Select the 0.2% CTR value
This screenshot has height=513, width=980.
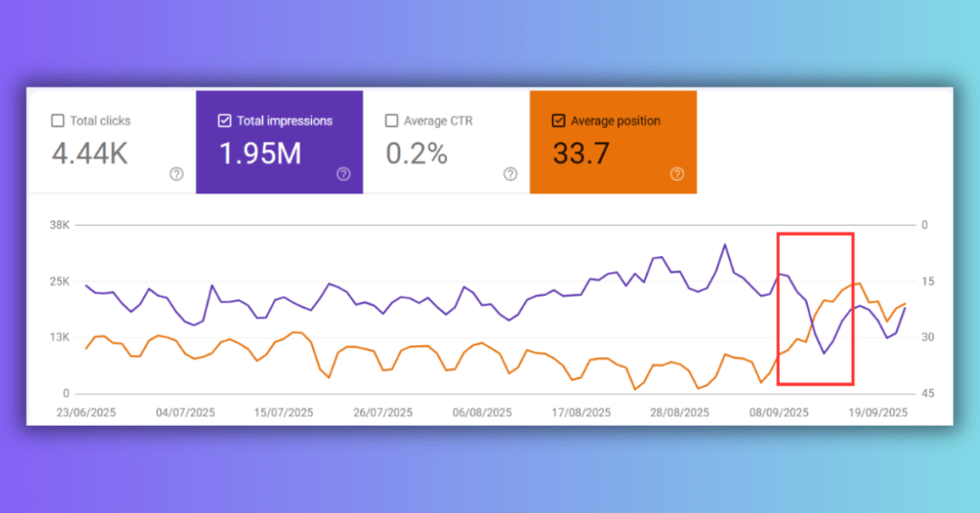tap(416, 153)
